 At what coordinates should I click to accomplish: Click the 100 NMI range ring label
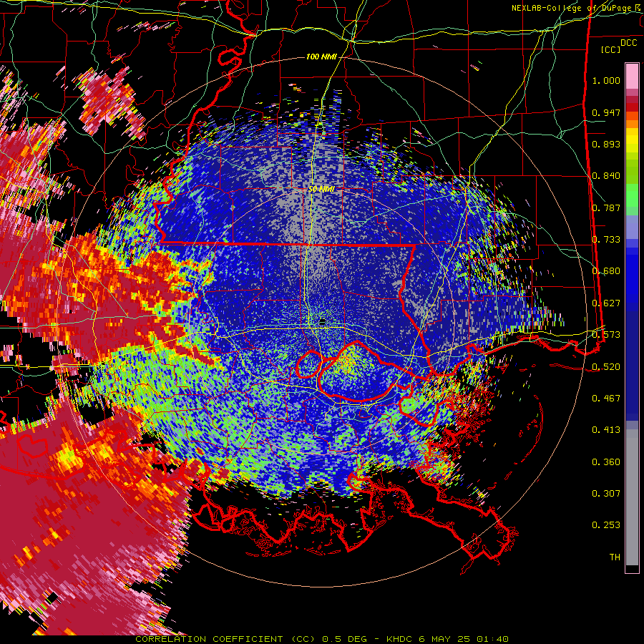coord(321,57)
